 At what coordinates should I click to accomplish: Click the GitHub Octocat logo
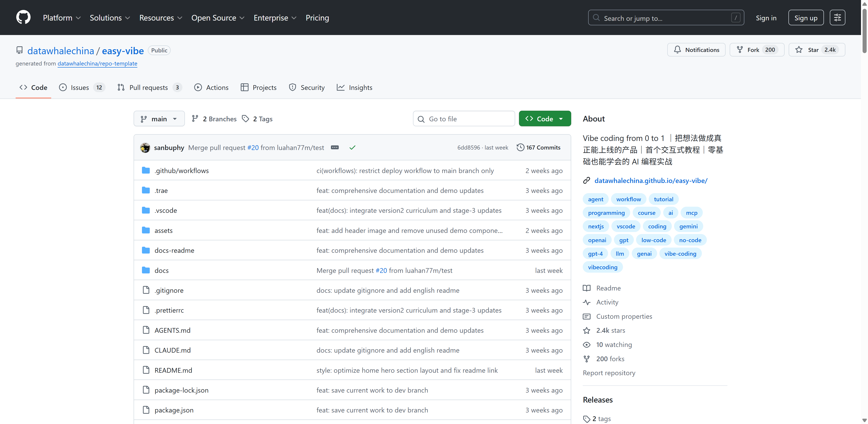23,18
